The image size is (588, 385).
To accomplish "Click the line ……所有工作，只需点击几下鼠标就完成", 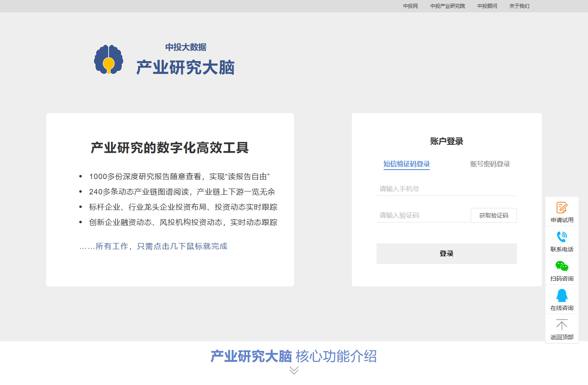I will (153, 246).
